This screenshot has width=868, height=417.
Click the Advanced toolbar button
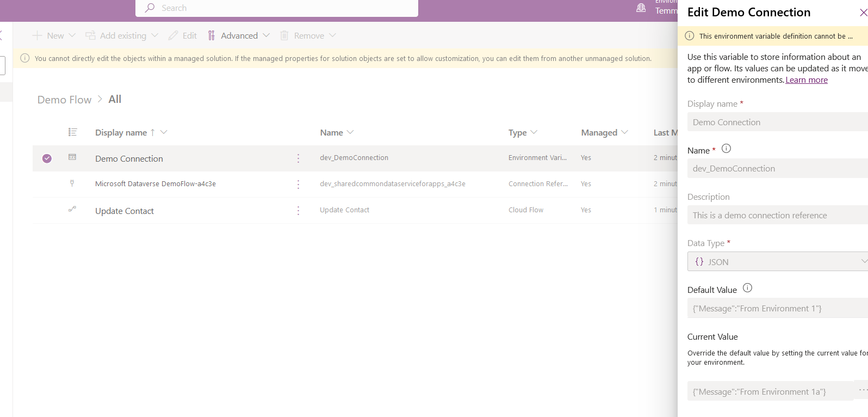click(239, 35)
